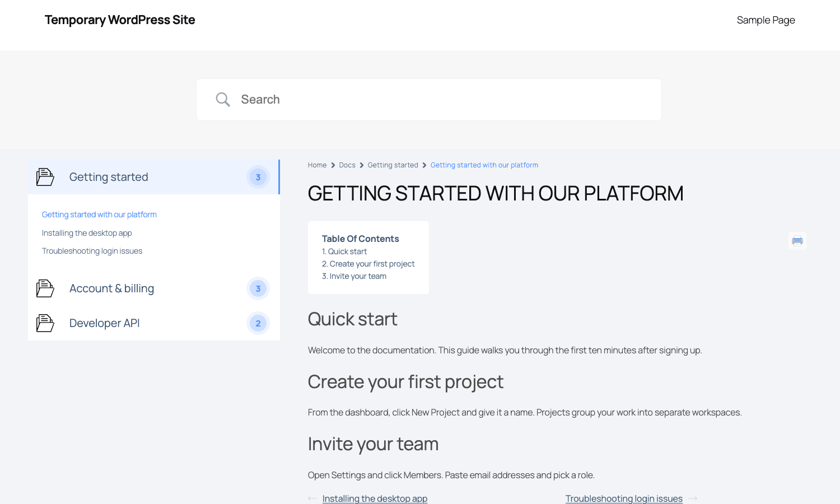Click the Create your first project heading

(405, 382)
